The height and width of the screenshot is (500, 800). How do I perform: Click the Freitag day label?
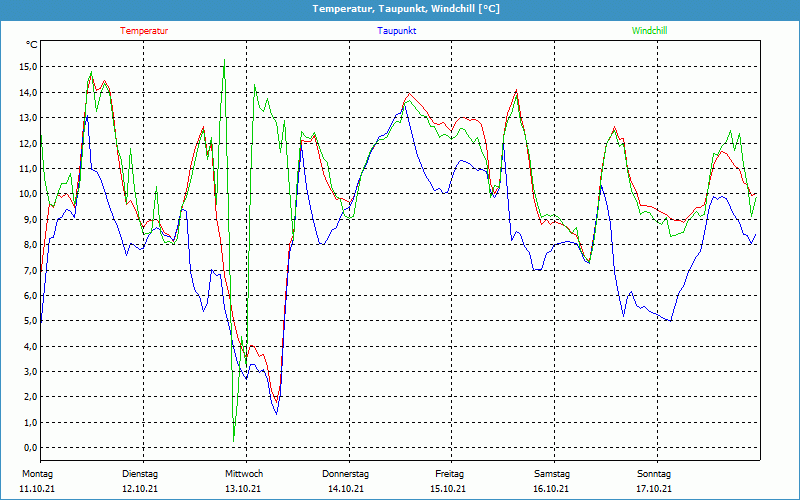449,474
